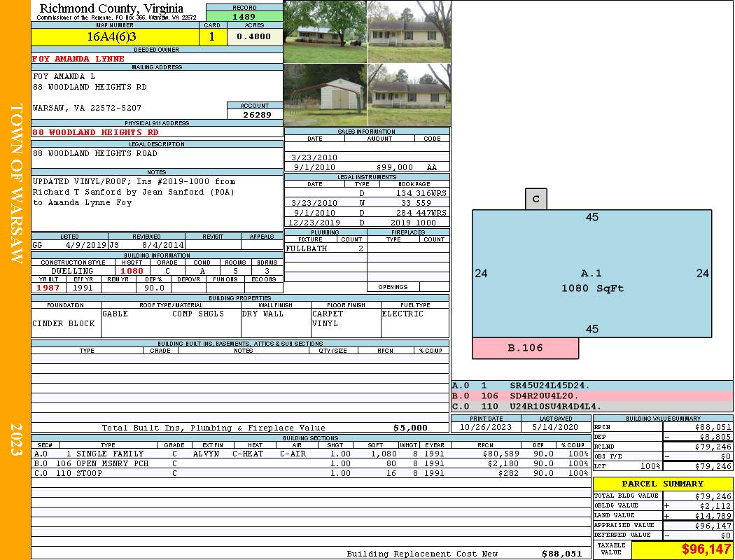This screenshot has width=735, height=560.
Task: Click the gray C stoop box in sketch
Action: (x=535, y=199)
